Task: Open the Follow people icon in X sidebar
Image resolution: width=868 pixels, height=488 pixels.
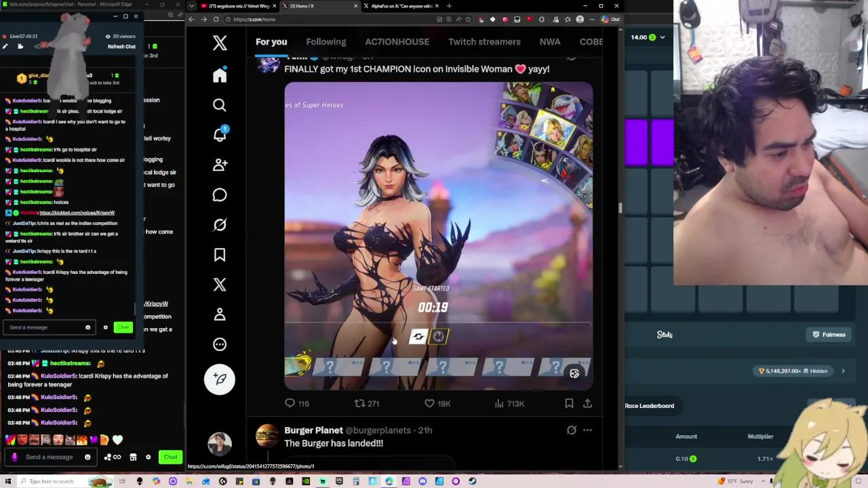Action: (220, 165)
